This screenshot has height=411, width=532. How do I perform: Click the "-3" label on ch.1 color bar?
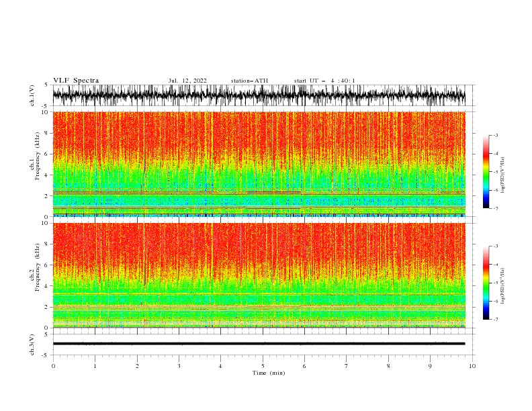(495, 135)
